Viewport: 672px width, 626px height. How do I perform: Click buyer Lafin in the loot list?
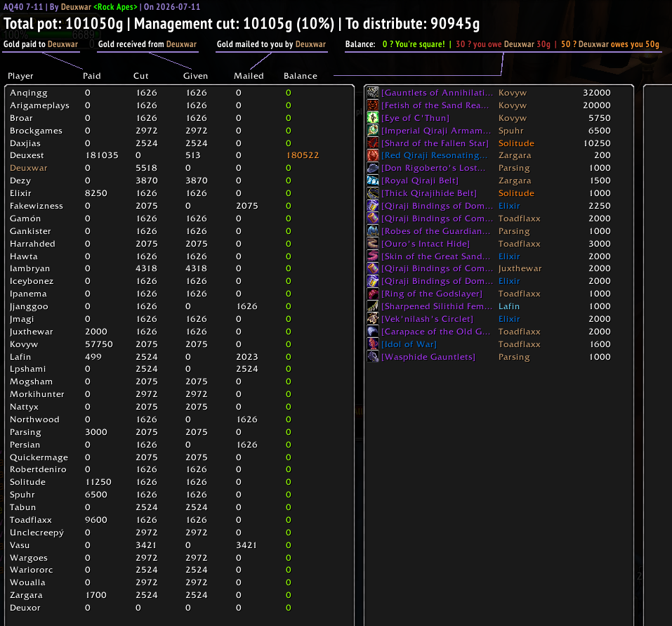point(509,306)
